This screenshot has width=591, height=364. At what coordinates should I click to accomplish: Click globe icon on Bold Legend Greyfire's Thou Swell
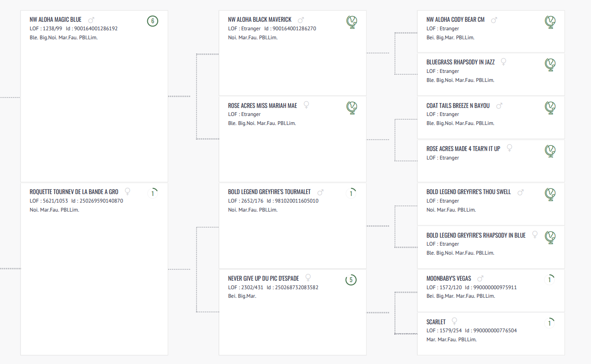coord(550,194)
